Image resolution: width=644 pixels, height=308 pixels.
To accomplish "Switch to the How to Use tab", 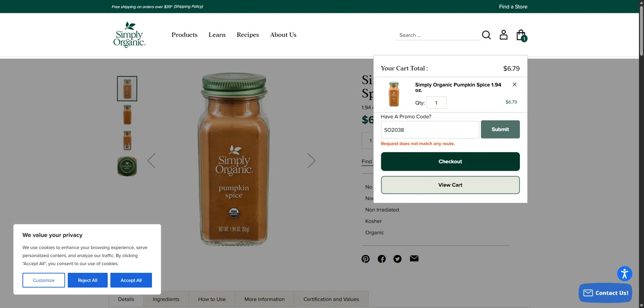I will 212,299.
